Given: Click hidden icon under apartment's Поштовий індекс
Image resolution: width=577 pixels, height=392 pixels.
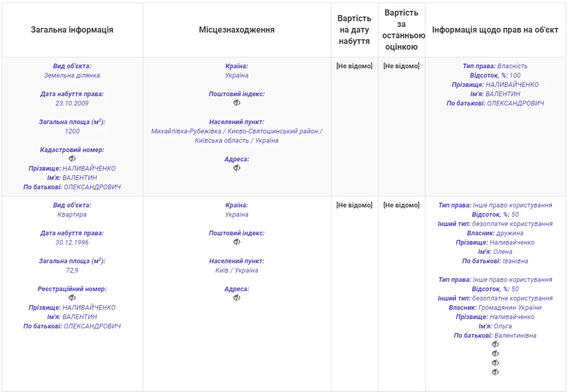Looking at the screenshot, I should [237, 242].
